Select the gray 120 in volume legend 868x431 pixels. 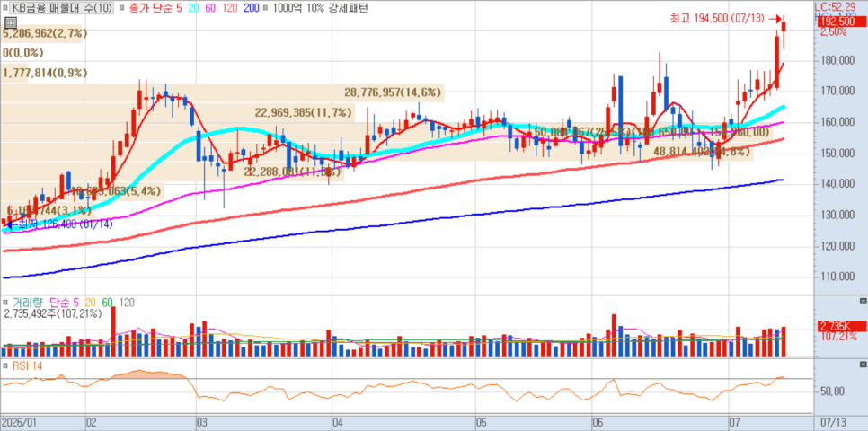click(x=127, y=302)
